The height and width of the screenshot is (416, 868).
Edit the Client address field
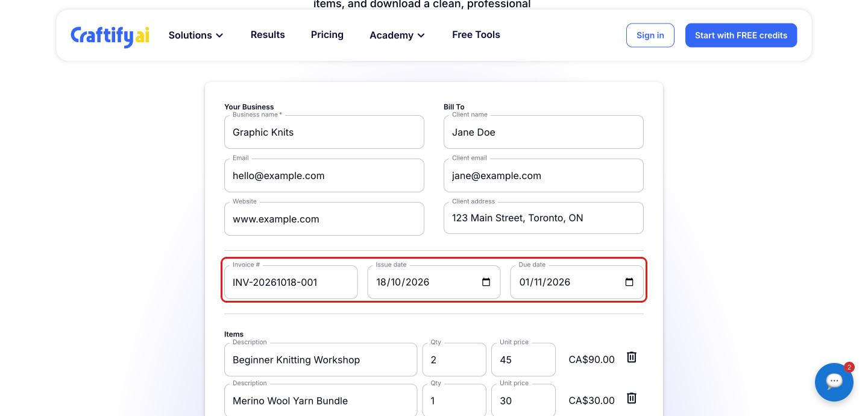point(544,218)
